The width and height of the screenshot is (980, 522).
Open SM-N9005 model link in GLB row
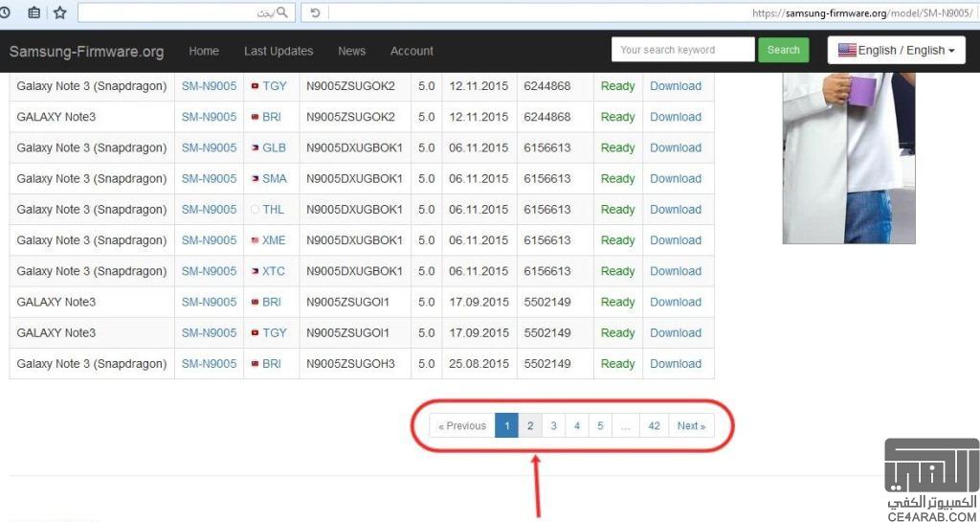point(210,148)
